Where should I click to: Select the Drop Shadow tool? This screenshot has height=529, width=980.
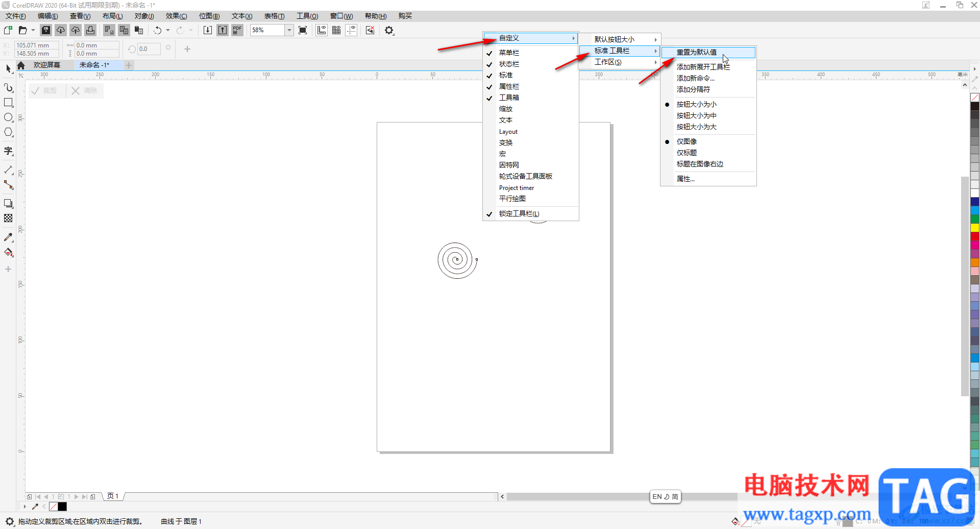pos(8,203)
